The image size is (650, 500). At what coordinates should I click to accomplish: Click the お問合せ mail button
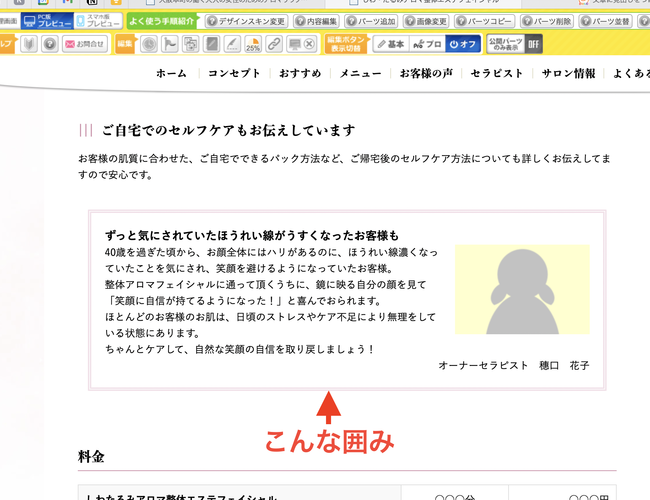[84, 44]
